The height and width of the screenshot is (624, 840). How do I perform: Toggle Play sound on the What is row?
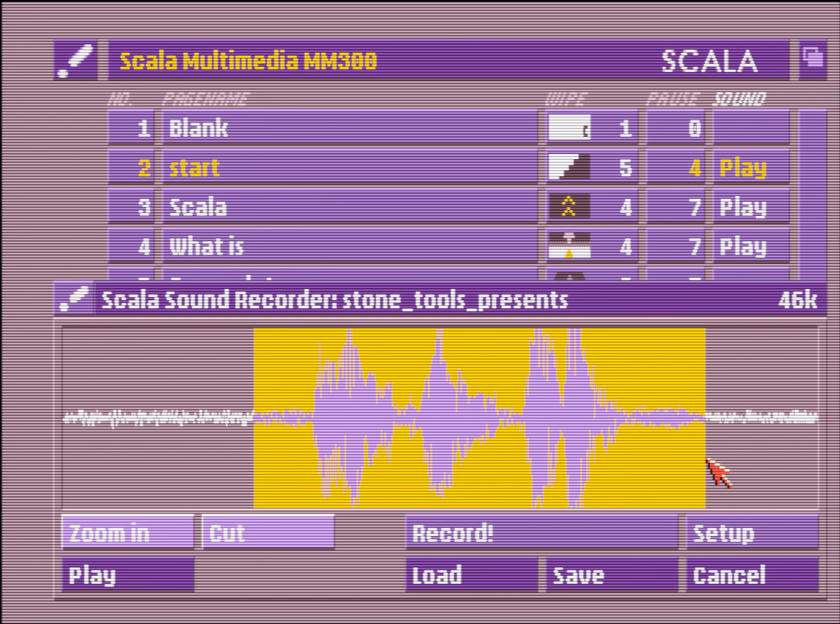750,247
